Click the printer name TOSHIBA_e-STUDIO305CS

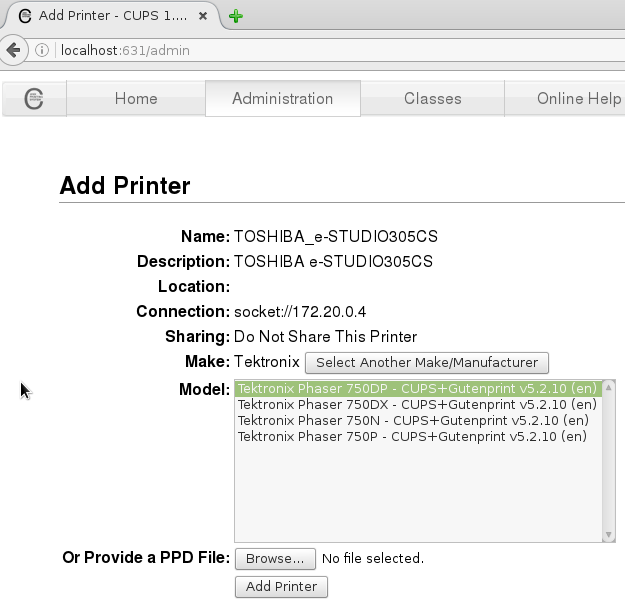(x=336, y=236)
